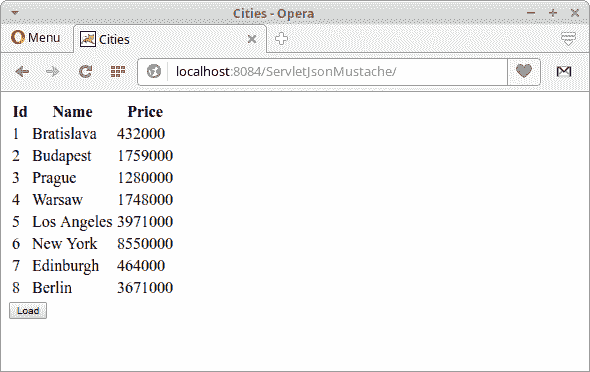Minimize the Opera window
This screenshot has width=590, height=372.
(x=531, y=13)
